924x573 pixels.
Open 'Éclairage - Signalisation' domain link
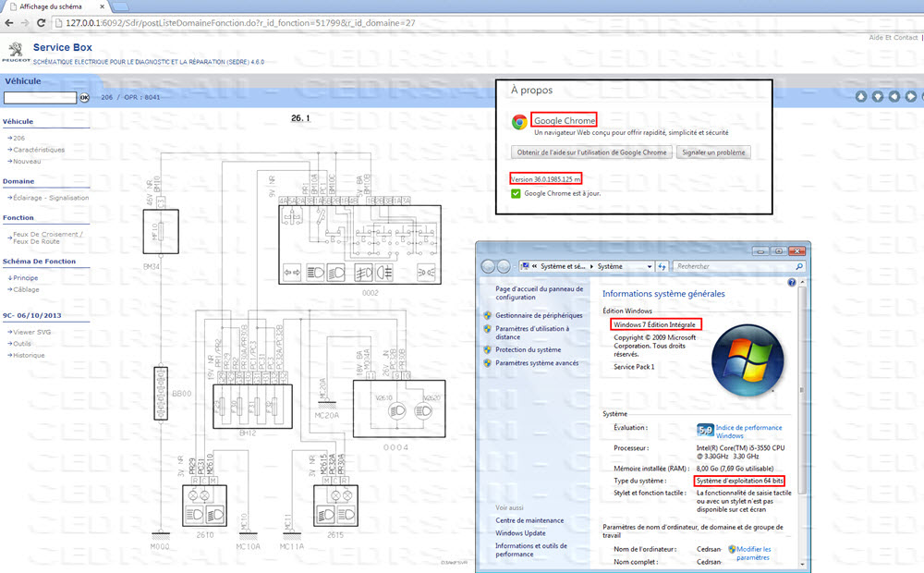(x=51, y=198)
